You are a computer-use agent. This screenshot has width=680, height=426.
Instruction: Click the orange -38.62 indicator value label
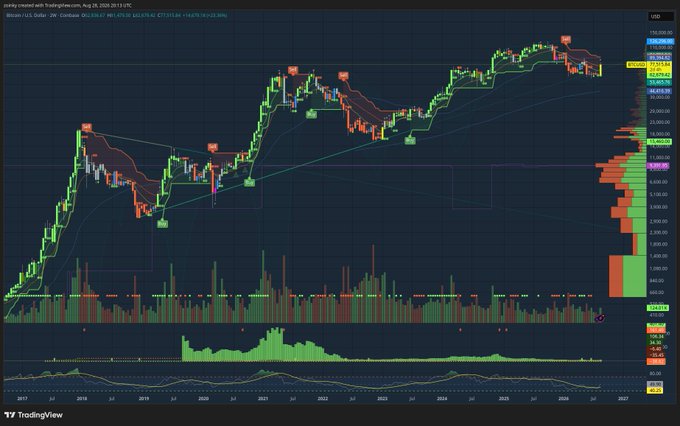tap(656, 361)
